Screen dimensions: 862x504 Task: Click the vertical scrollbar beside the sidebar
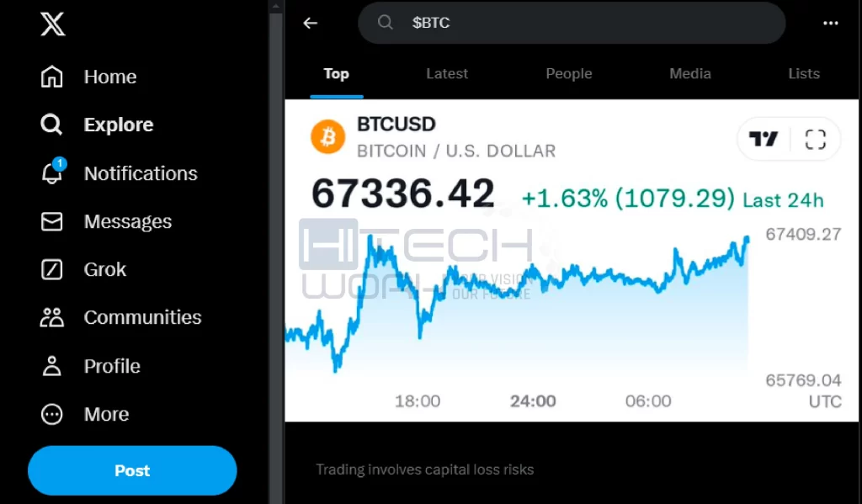[276, 252]
